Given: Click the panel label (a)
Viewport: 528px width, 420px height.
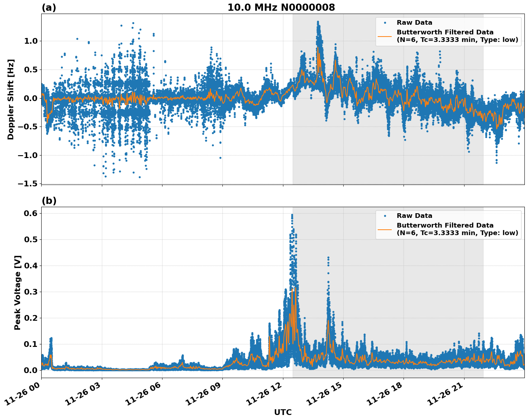Looking at the screenshot, I should [x=49, y=8].
